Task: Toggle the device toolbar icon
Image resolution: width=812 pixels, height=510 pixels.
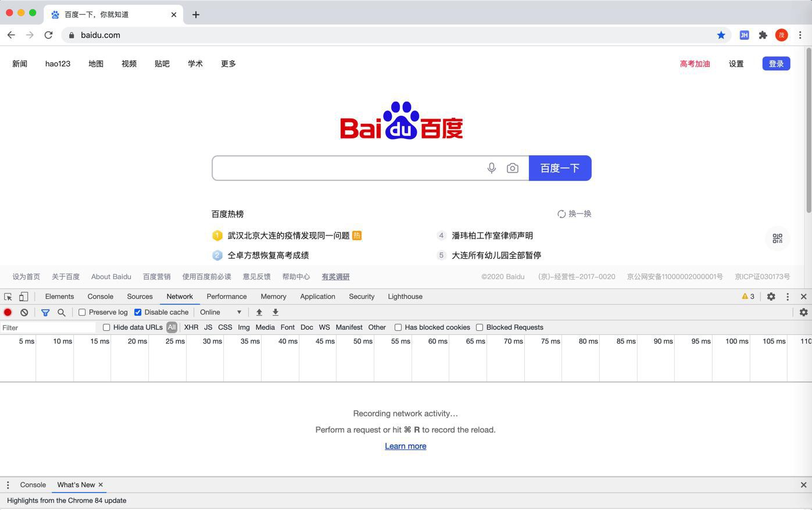Action: [24, 297]
